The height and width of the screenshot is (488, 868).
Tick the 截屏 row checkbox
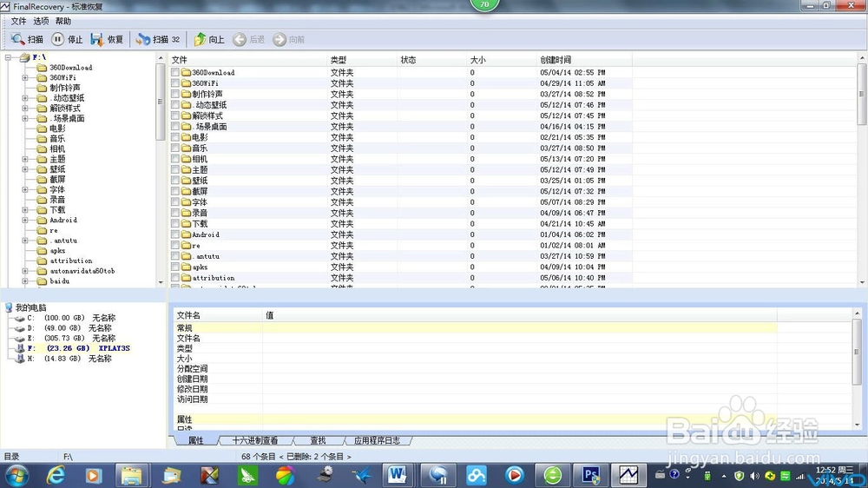pos(175,191)
